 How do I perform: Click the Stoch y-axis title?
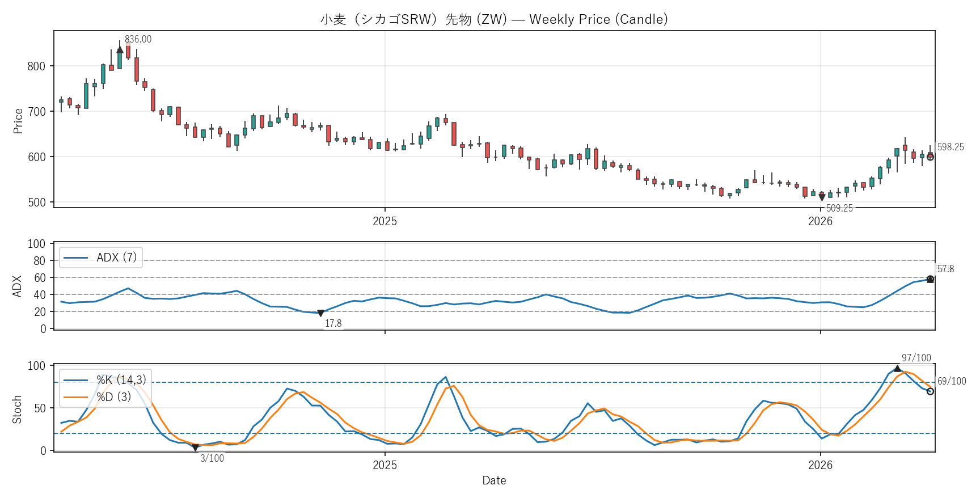[17, 409]
